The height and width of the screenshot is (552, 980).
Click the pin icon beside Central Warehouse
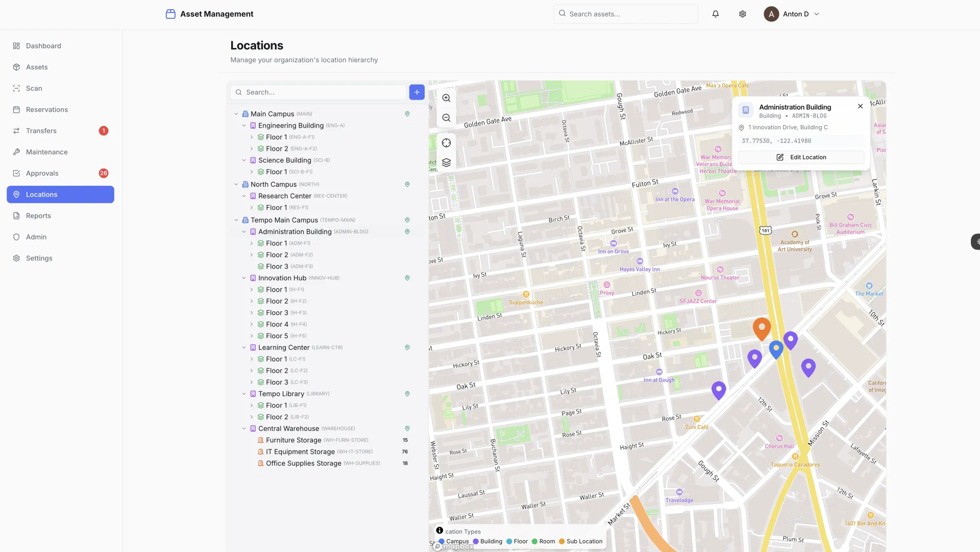(407, 428)
